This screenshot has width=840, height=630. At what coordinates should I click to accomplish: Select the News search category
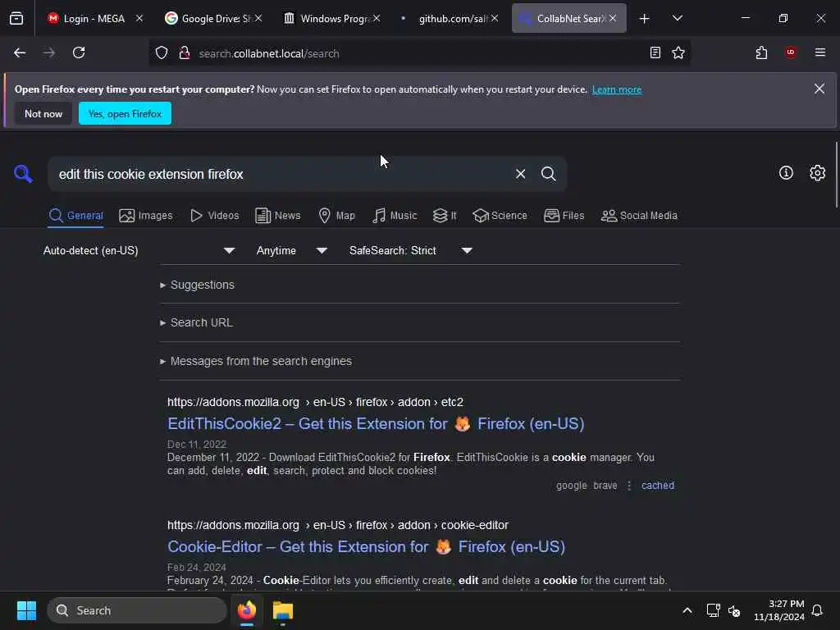[277, 216]
